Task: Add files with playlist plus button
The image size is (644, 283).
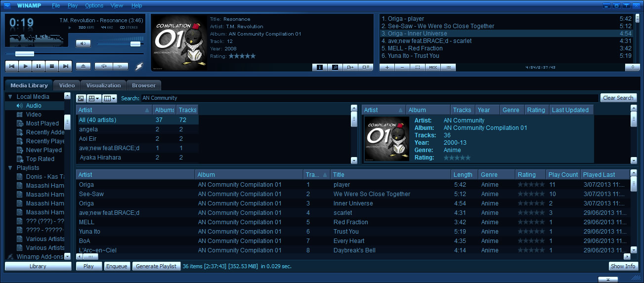Action: (387, 67)
